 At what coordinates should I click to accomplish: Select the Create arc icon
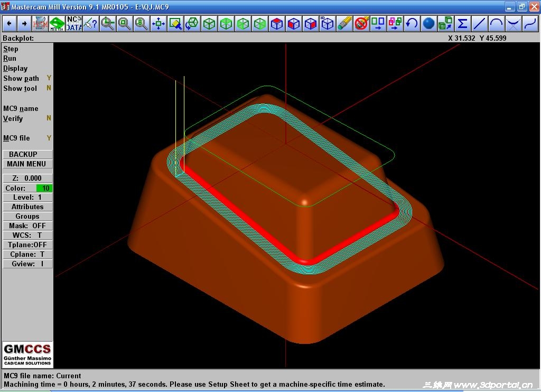[497, 23]
